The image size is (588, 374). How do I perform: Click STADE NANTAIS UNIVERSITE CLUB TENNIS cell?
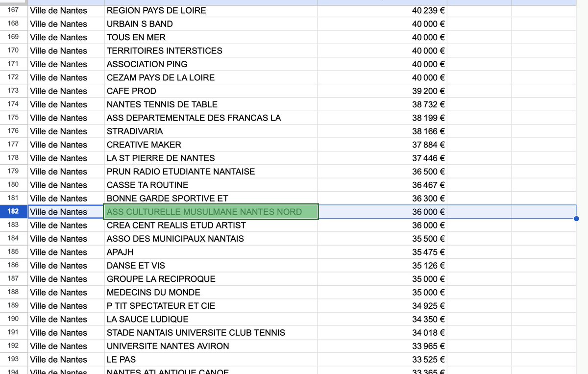(211, 333)
